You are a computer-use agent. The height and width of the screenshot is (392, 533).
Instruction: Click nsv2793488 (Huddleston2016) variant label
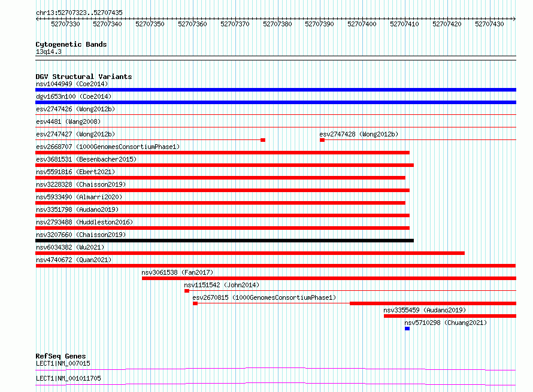click(84, 222)
